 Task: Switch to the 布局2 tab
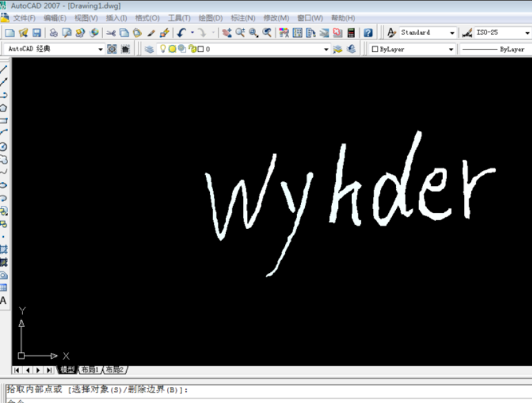click(115, 370)
